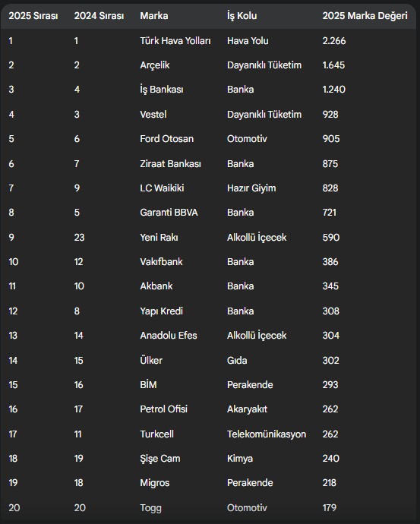This screenshot has width=420, height=524.
Task: Select the 'Marka' column header
Action: tap(154, 16)
